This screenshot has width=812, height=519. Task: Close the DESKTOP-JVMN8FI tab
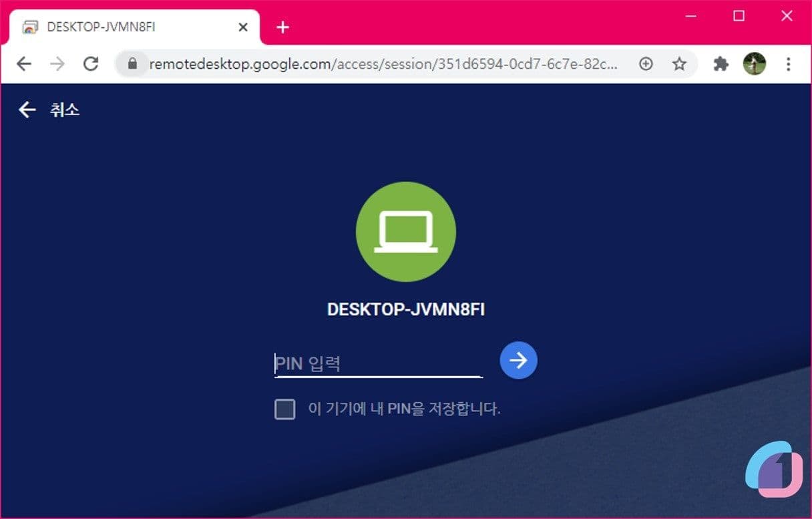pos(243,27)
